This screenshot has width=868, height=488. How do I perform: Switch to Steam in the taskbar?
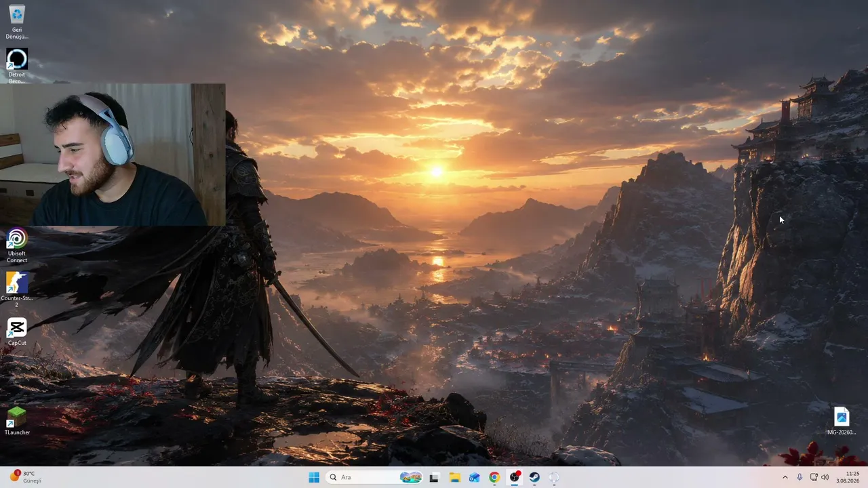(x=534, y=477)
